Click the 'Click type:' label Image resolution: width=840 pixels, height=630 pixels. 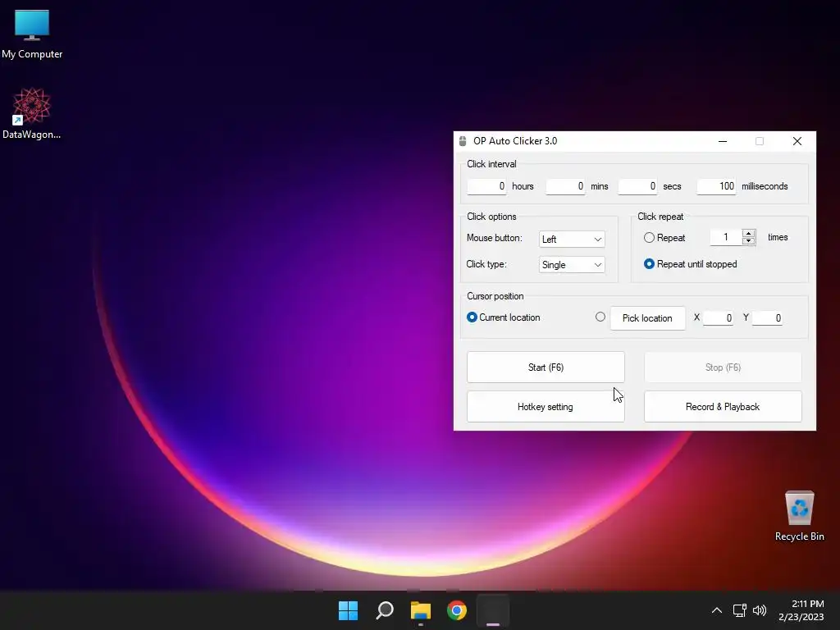point(486,264)
